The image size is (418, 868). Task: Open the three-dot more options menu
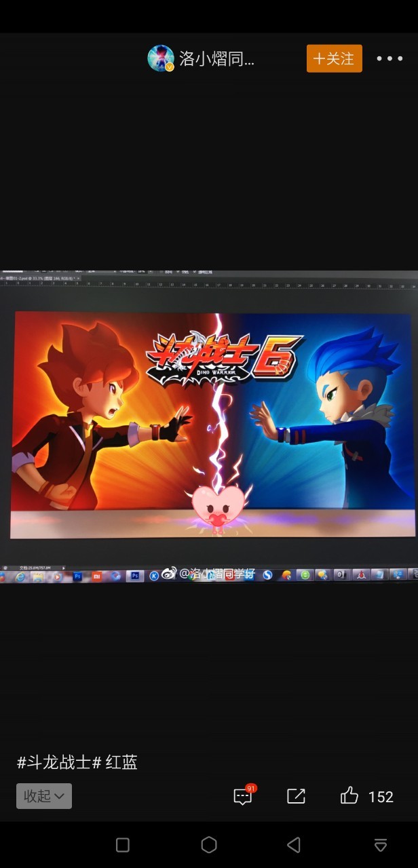pos(389,58)
